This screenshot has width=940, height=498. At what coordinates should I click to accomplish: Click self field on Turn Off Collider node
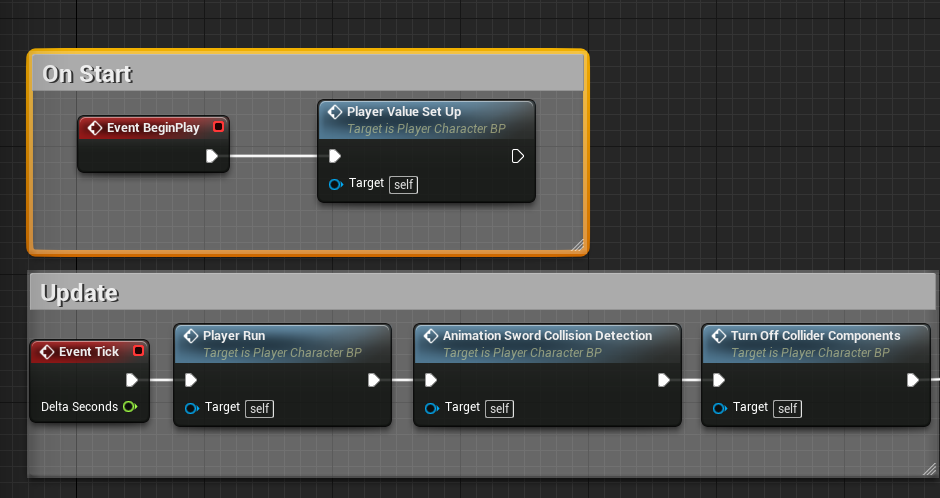click(x=788, y=408)
